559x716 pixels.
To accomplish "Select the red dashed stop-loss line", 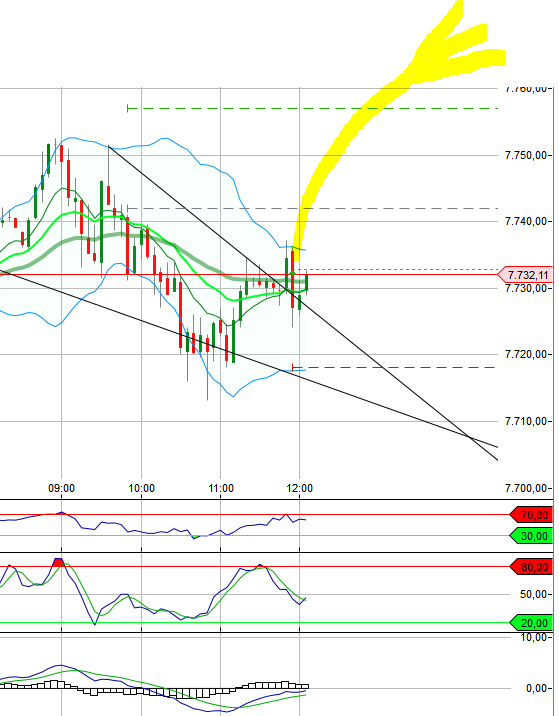I will [394, 367].
